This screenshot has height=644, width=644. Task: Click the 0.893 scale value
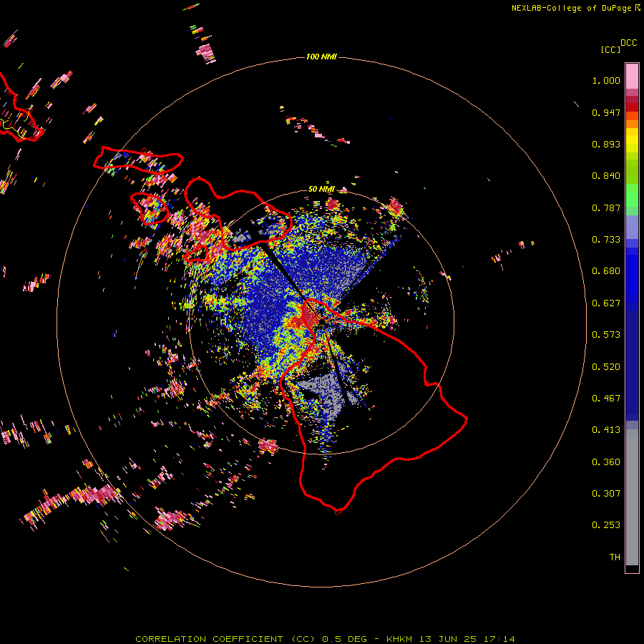606,144
